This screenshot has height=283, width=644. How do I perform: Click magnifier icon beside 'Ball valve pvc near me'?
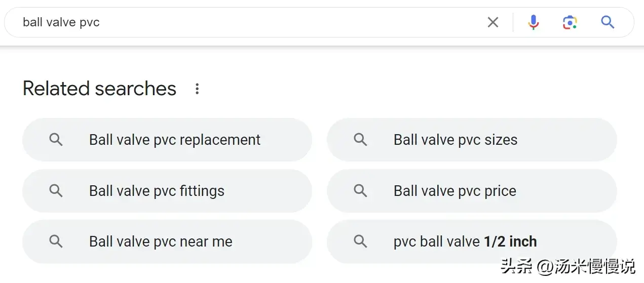click(x=56, y=241)
